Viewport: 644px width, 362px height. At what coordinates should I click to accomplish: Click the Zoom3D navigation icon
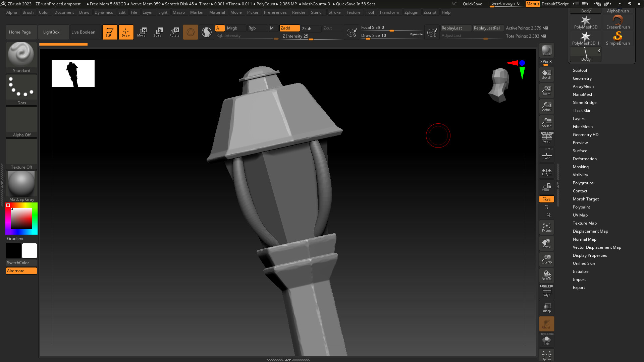pos(546,259)
